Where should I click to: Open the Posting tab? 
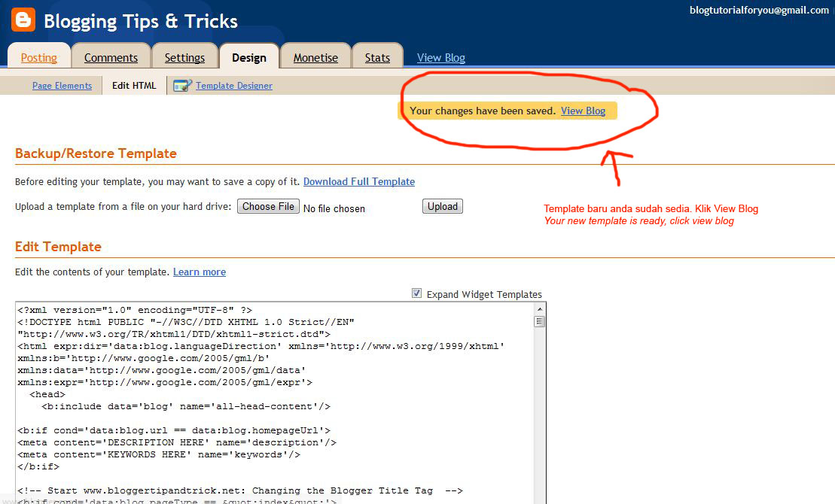coord(39,57)
